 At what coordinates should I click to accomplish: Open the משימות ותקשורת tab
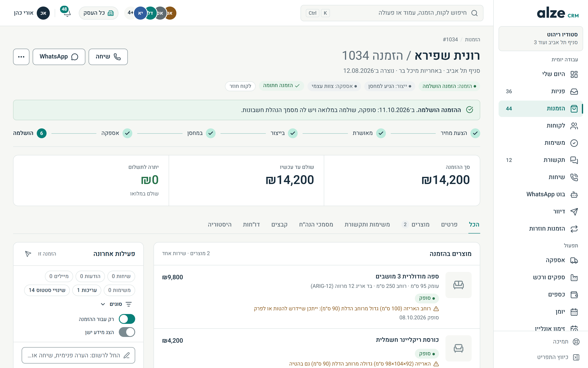(367, 224)
